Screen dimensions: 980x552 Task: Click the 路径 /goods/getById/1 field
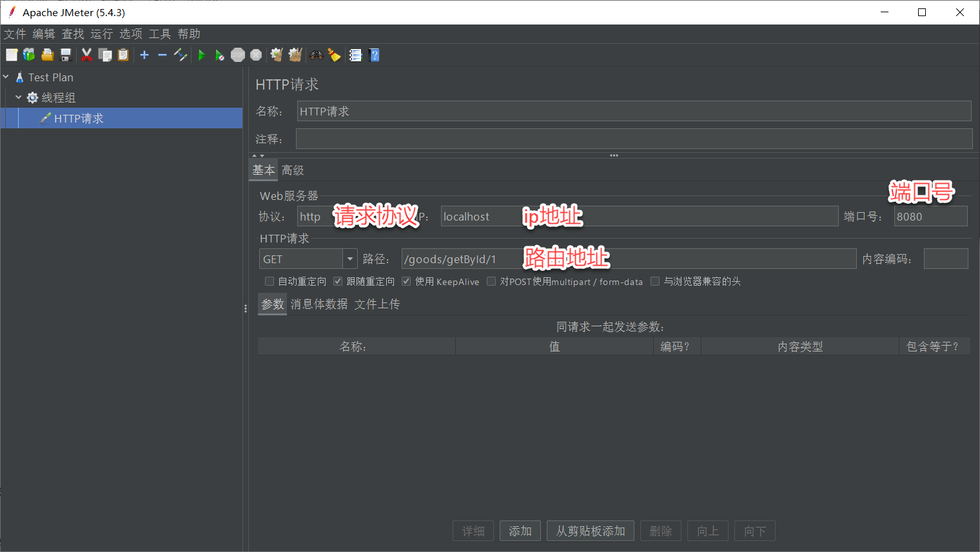click(x=629, y=259)
